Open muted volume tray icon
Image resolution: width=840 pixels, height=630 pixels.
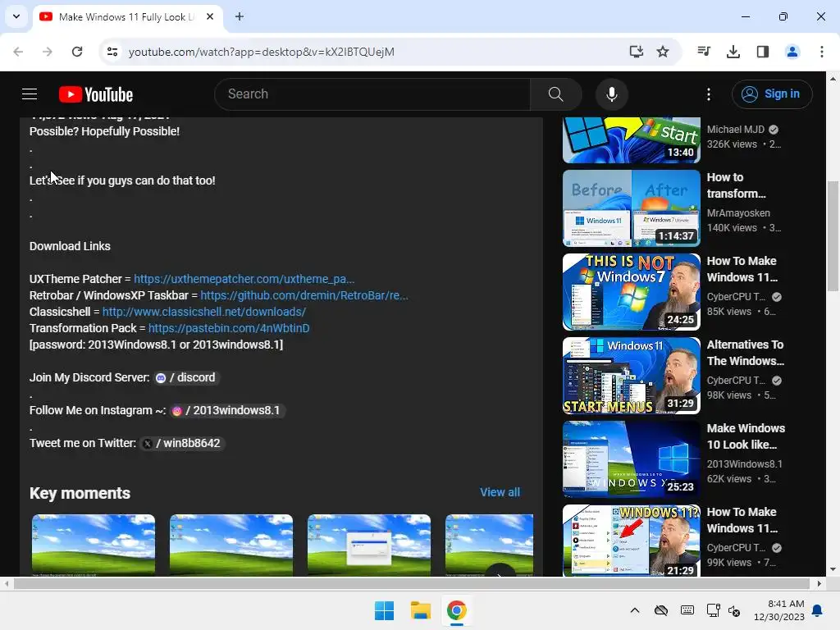[x=734, y=610]
